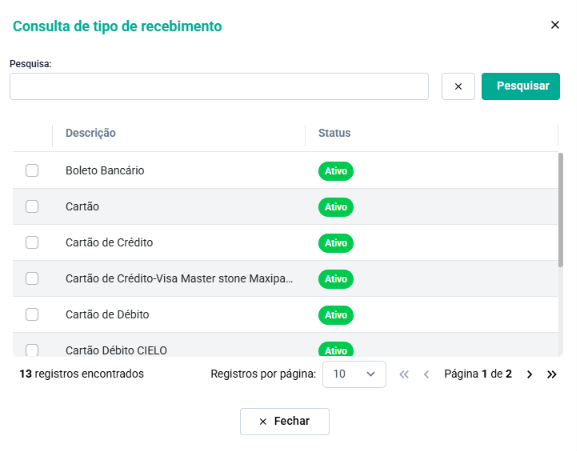Click the Fechar button
This screenshot has width=577, height=451.
tap(285, 422)
